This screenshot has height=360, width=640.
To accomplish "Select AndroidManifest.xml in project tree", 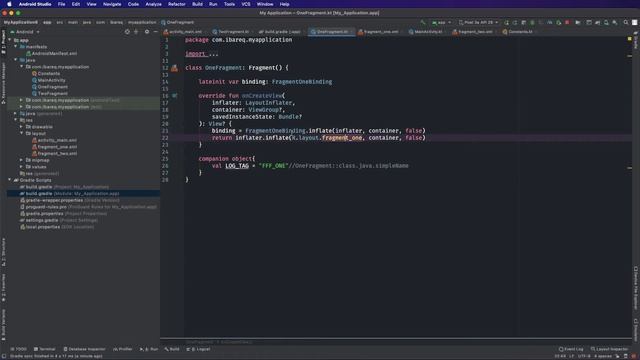I will tap(51, 53).
